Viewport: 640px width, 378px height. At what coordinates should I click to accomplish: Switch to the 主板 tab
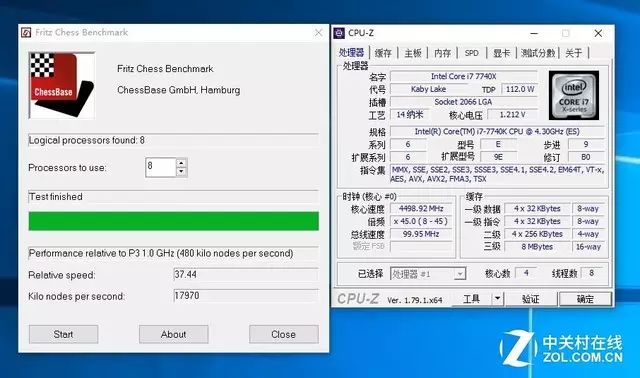pos(413,53)
